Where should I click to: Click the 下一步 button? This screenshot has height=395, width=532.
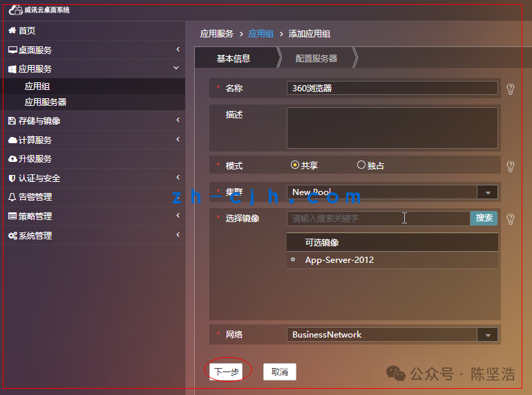(x=227, y=372)
